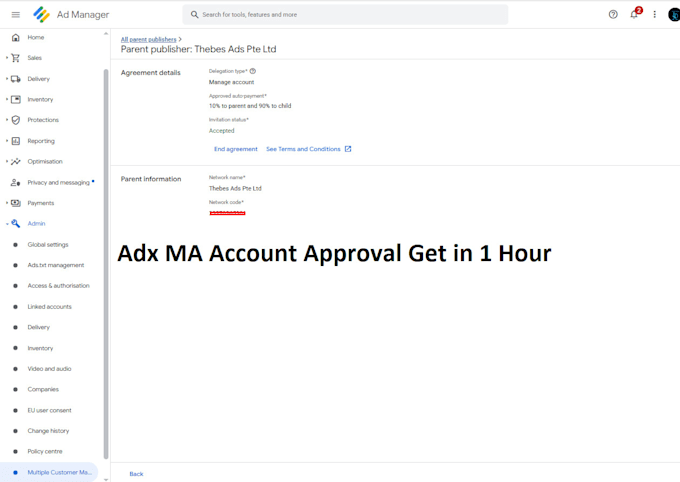Open the hamburger main menu

(16, 15)
